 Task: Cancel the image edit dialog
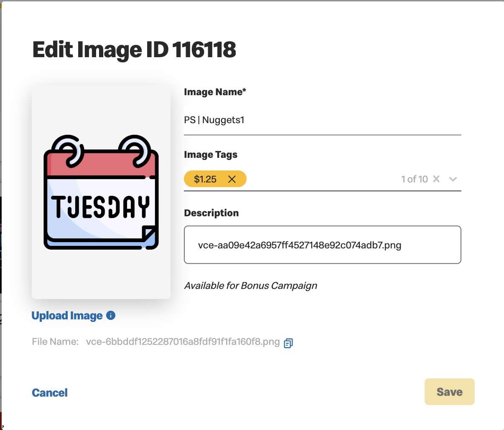pyautogui.click(x=50, y=392)
